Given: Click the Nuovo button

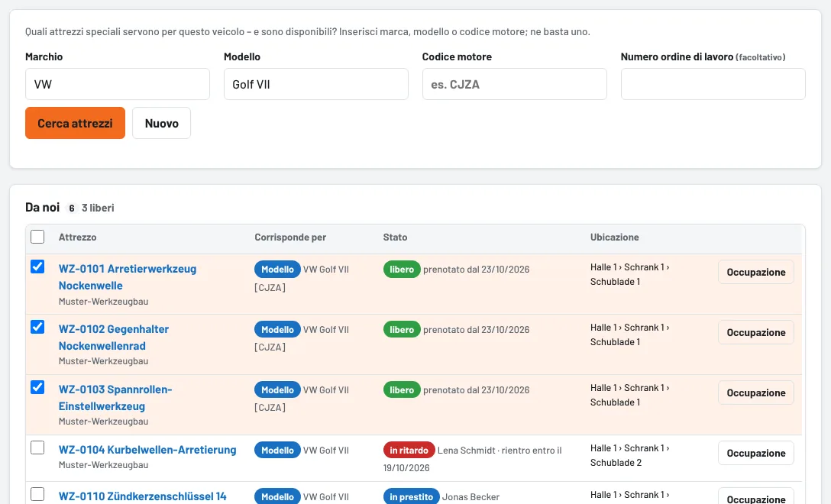Looking at the screenshot, I should click(x=162, y=123).
